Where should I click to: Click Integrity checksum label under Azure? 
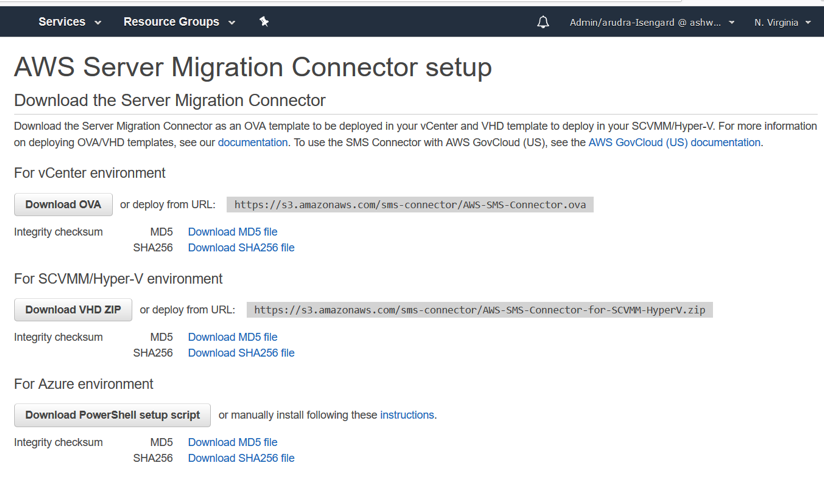click(58, 442)
